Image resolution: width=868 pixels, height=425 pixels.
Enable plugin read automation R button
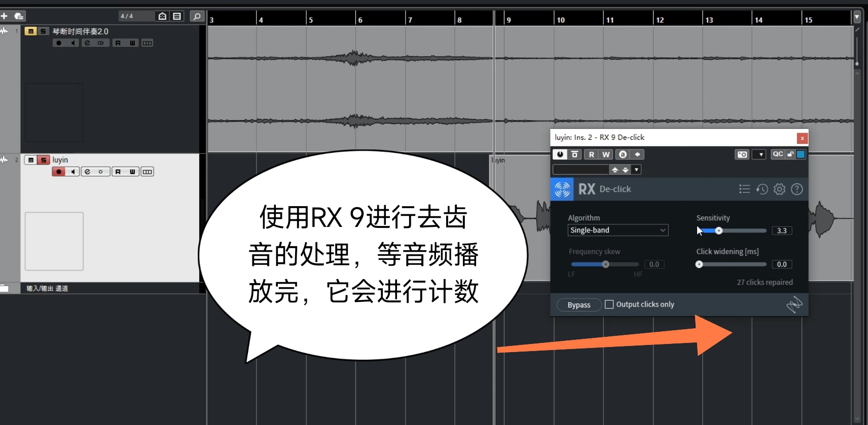click(x=591, y=154)
